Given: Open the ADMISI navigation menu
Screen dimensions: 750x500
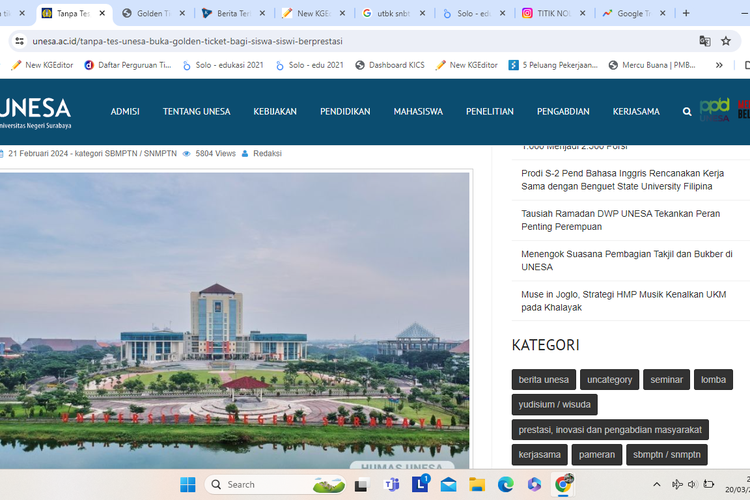Looking at the screenshot, I should tap(125, 112).
